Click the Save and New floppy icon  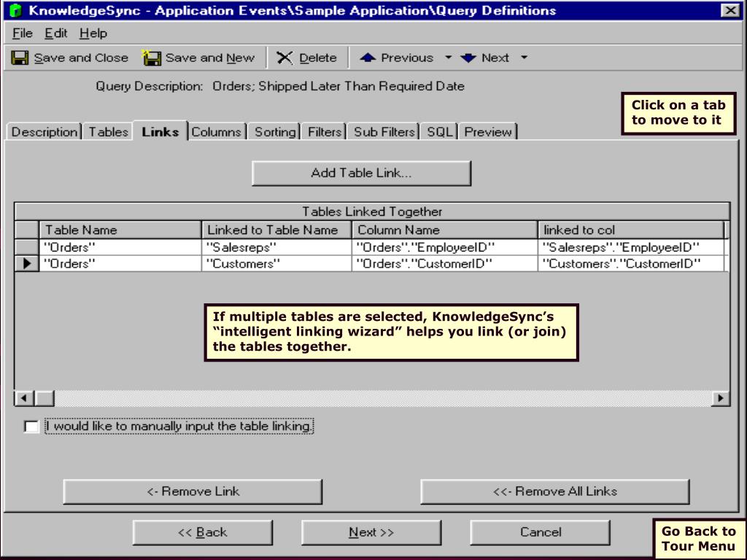click(151, 58)
